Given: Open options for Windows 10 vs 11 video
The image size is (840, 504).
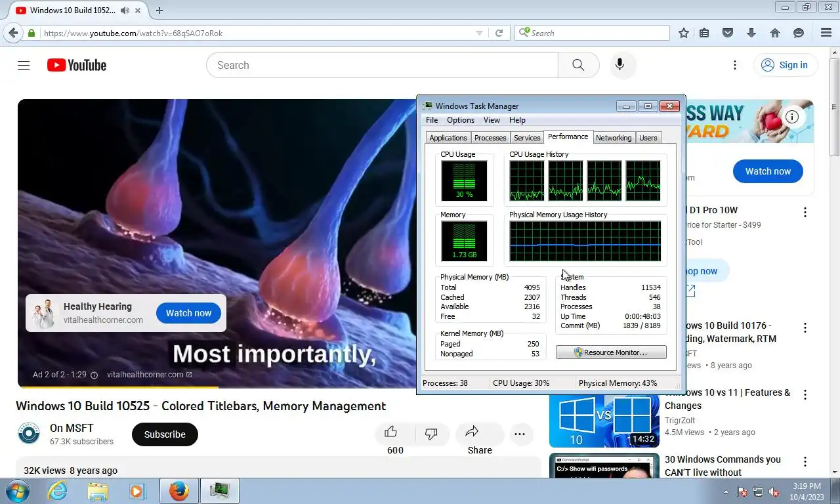Looking at the screenshot, I should [x=805, y=394].
